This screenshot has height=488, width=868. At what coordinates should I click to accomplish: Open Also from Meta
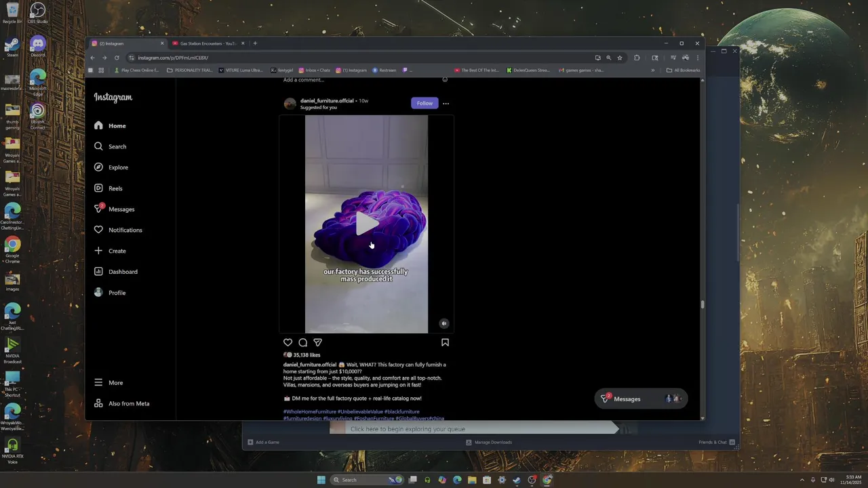coord(121,403)
